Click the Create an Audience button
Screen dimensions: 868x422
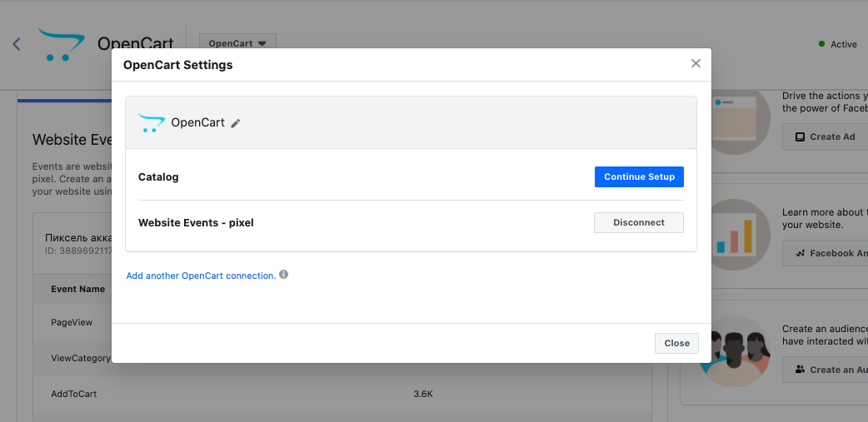point(825,370)
